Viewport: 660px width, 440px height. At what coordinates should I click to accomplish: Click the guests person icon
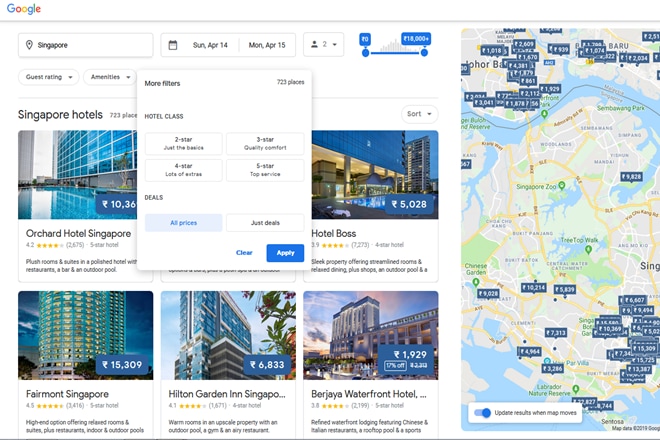(x=317, y=45)
